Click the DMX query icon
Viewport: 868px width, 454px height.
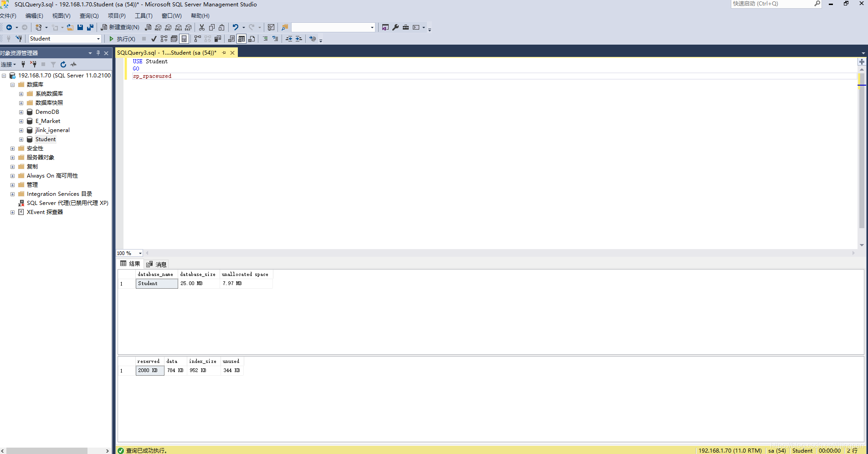[168, 27]
